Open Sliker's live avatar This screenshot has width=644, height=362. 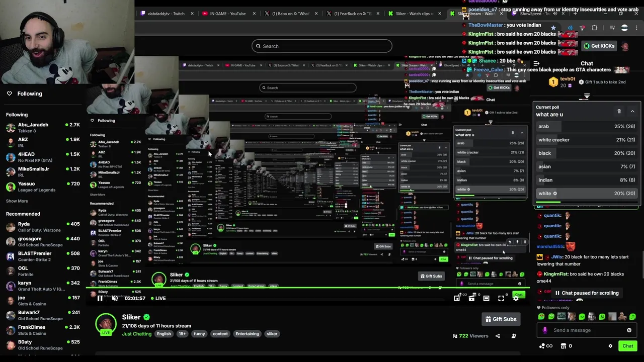106,324
